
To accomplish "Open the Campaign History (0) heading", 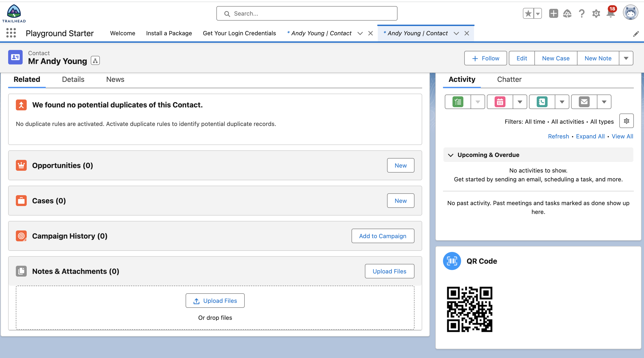I will pos(70,236).
